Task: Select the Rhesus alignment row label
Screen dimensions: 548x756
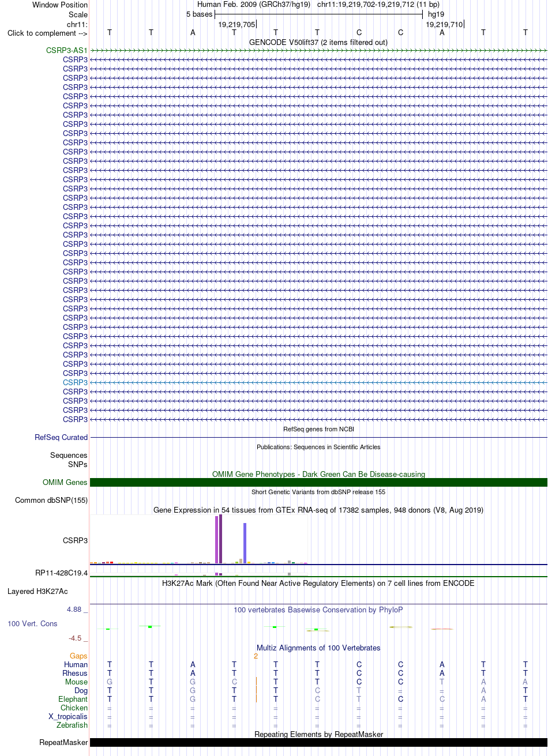Action: [75, 673]
